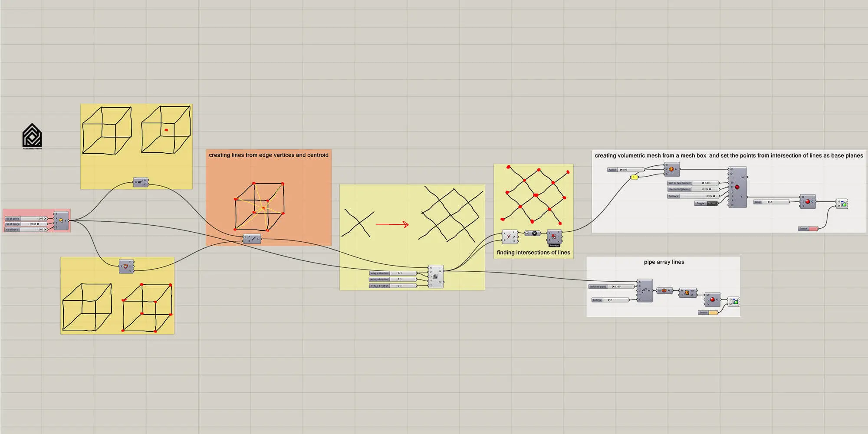The image size is (868, 434).
Task: Click the Line component between points A and B
Action: pos(253,239)
